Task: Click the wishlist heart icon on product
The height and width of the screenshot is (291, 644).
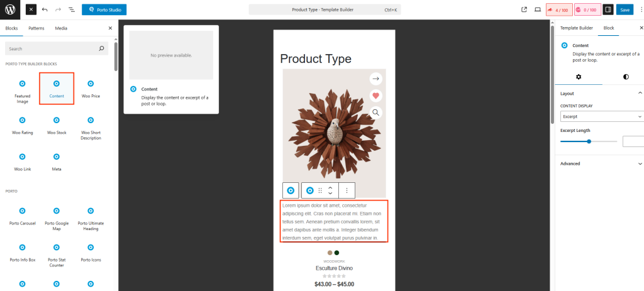Action: (x=375, y=96)
